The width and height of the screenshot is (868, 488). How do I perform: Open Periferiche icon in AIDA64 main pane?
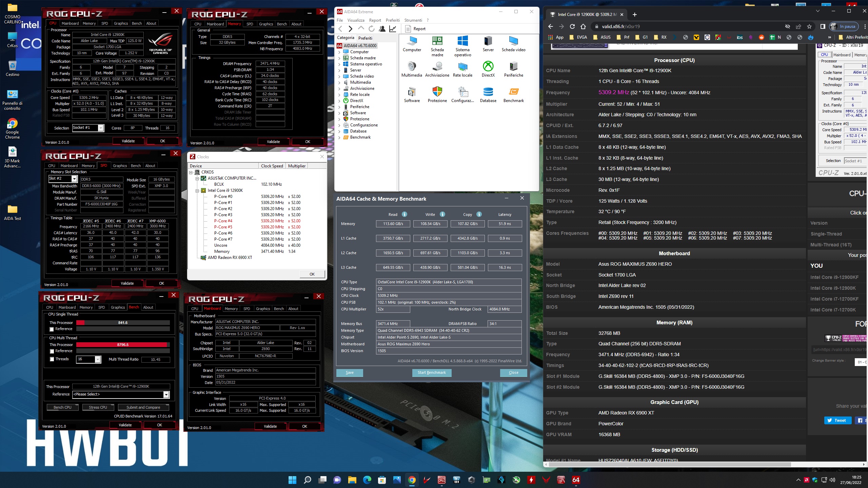tap(513, 69)
